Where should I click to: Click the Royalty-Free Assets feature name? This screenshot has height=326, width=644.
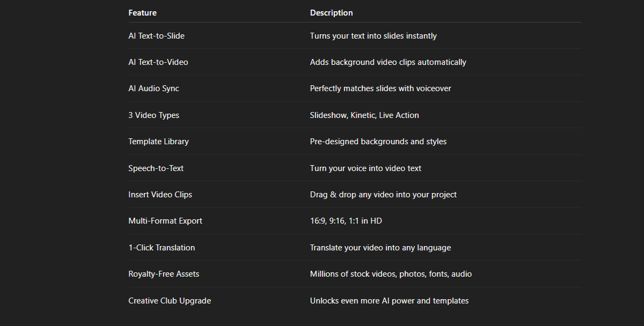(164, 274)
